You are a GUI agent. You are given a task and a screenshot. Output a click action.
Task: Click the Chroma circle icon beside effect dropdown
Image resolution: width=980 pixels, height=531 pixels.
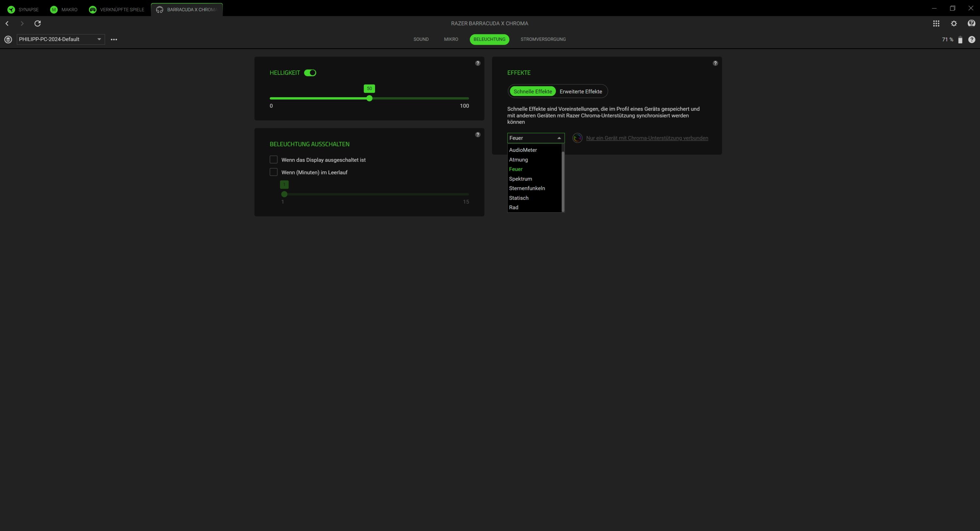click(577, 138)
